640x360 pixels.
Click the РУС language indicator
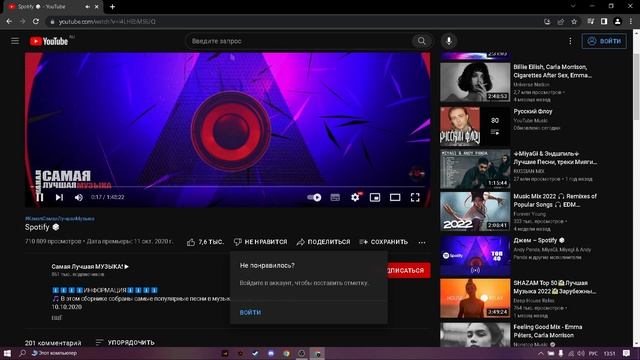tap(593, 353)
